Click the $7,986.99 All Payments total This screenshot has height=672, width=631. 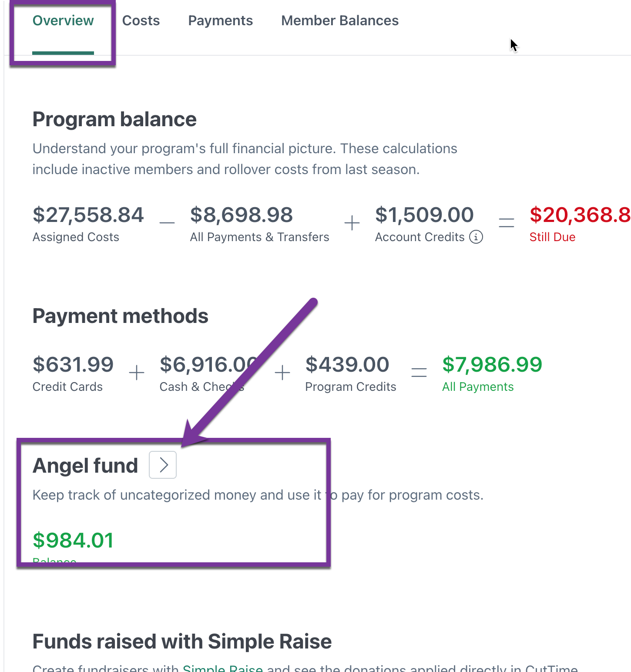[x=492, y=365]
